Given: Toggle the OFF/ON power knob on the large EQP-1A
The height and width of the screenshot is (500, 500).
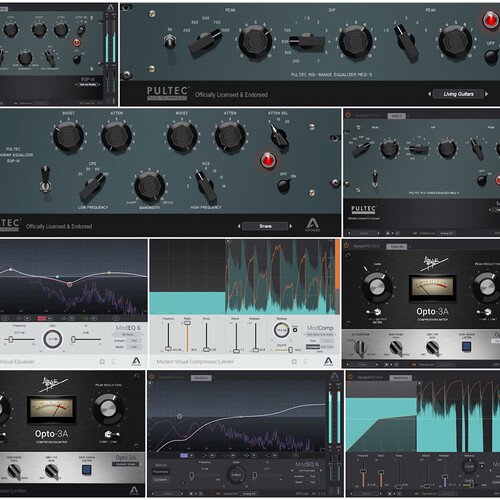Looking at the screenshot, I should [284, 185].
